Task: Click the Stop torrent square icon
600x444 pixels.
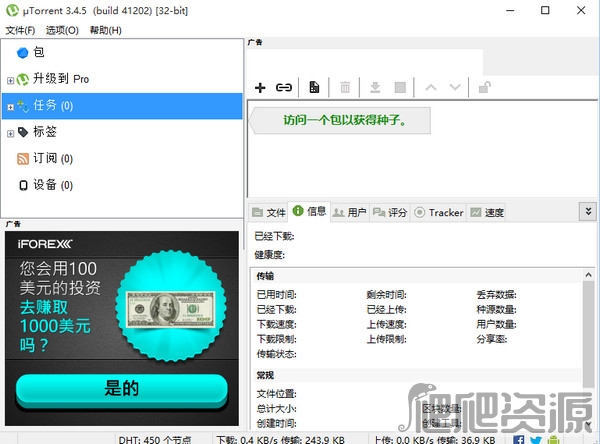Action: [x=400, y=87]
